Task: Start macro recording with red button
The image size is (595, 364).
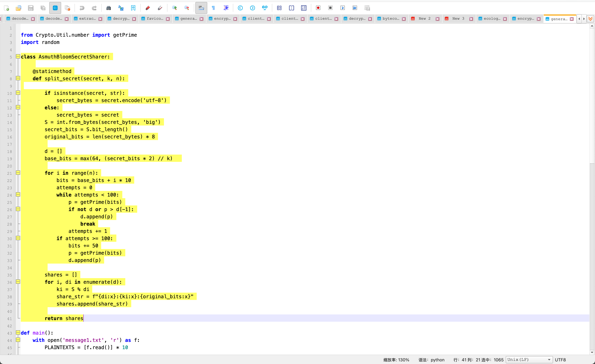Action: (x=318, y=8)
